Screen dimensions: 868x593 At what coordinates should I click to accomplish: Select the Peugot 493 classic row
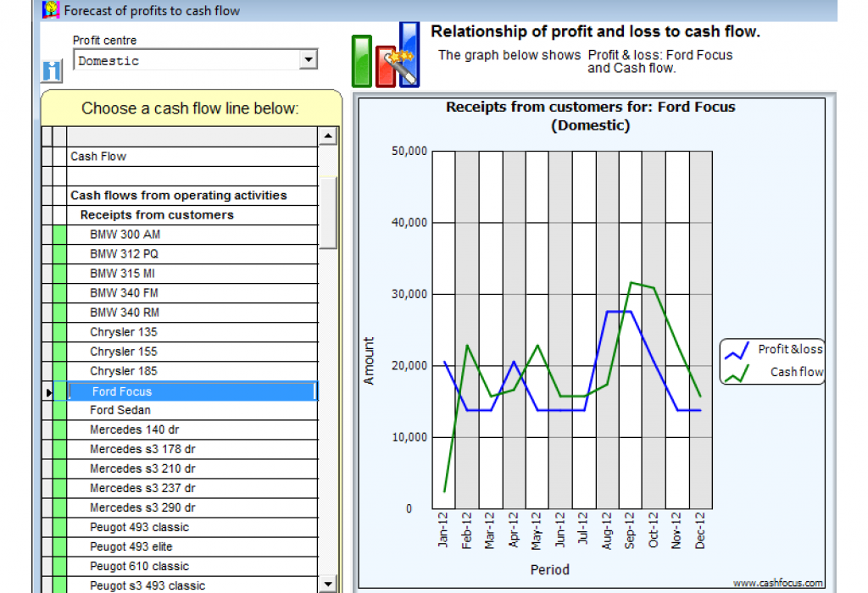coord(192,528)
